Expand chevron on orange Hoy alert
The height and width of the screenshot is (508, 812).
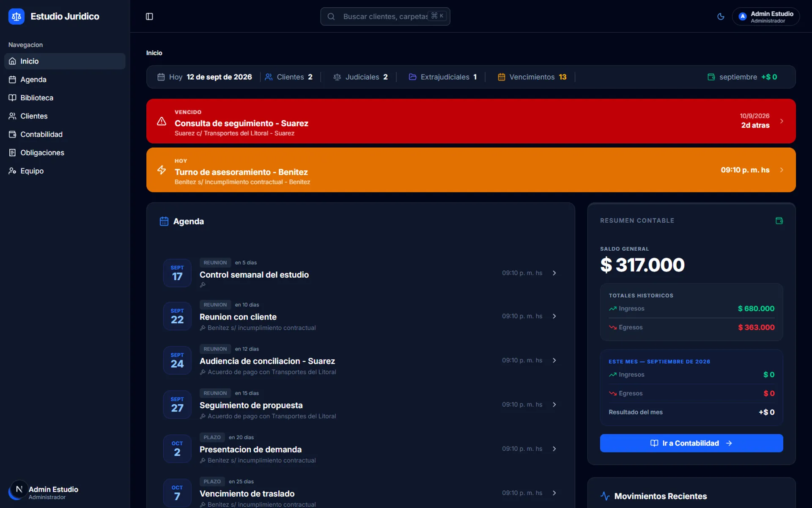coord(782,170)
